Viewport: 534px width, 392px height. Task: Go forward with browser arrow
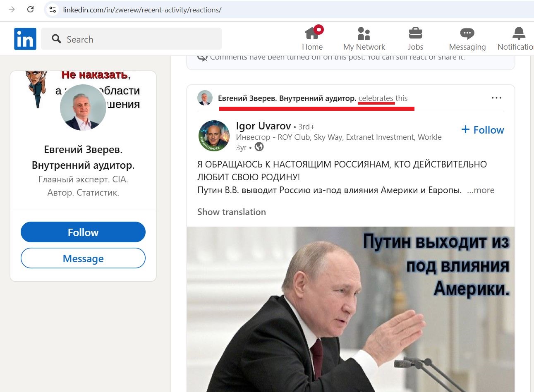12,10
